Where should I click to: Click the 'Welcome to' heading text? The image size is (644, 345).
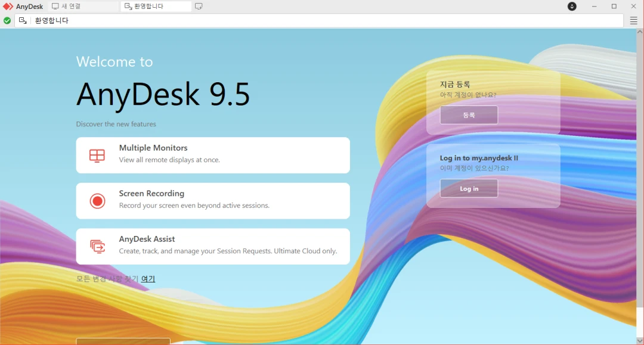tap(114, 61)
